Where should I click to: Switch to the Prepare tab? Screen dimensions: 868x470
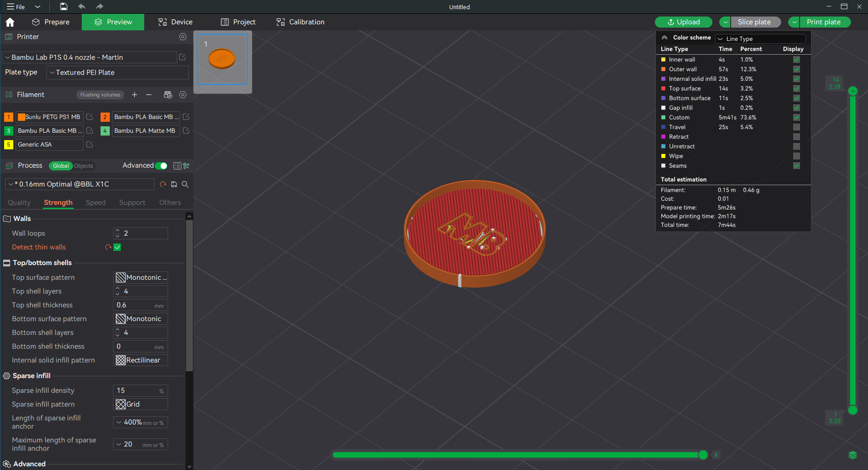tap(51, 22)
